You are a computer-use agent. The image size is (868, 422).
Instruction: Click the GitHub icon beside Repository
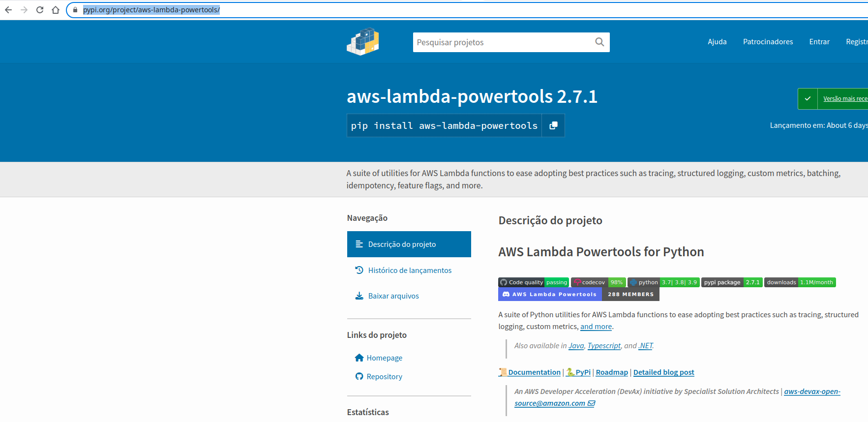[x=359, y=376]
